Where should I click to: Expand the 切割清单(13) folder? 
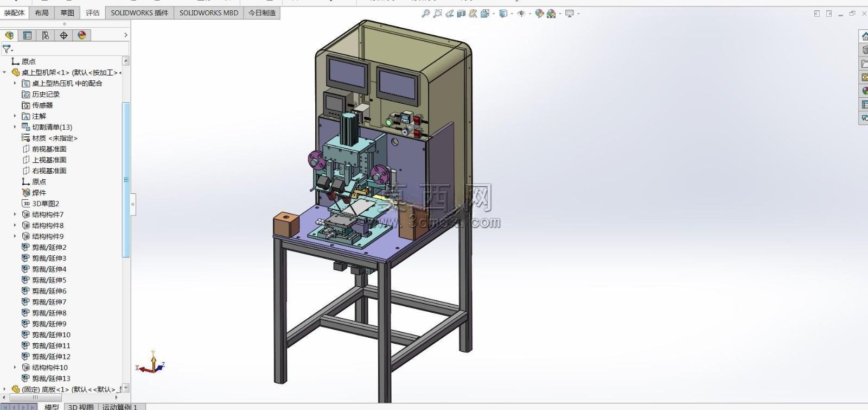(x=15, y=127)
